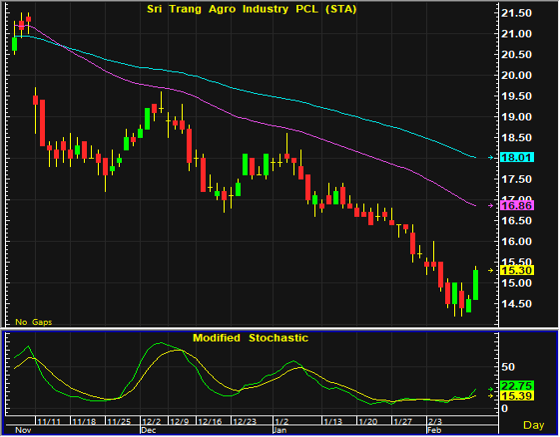The width and height of the screenshot is (560, 437).
Task: Click the cyan arrow beside the 18.01 label
Action: 491,157
